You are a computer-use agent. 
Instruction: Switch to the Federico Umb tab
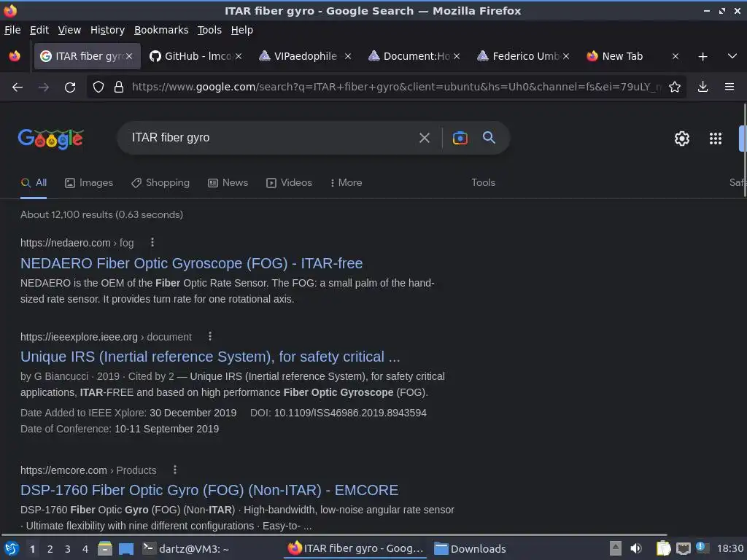519,56
